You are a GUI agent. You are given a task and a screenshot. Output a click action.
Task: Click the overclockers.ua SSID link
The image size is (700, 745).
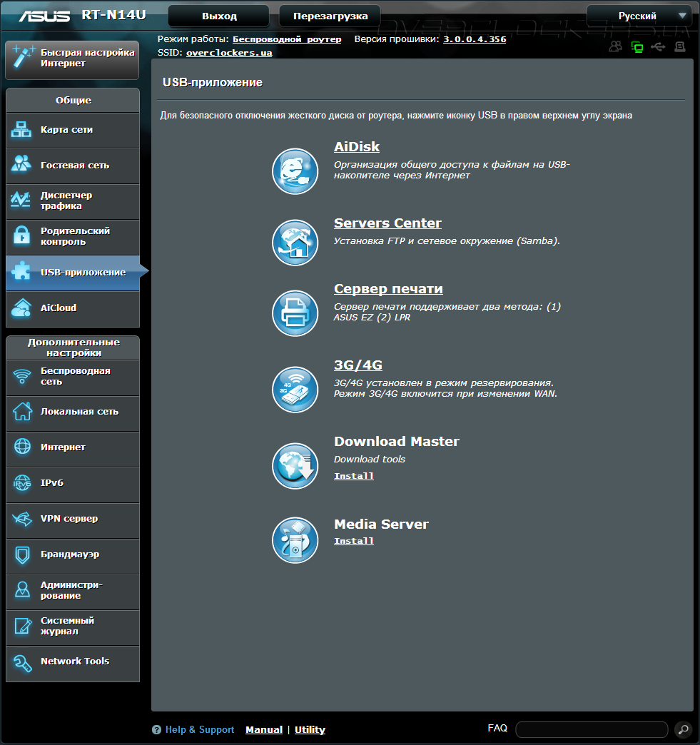point(229,53)
